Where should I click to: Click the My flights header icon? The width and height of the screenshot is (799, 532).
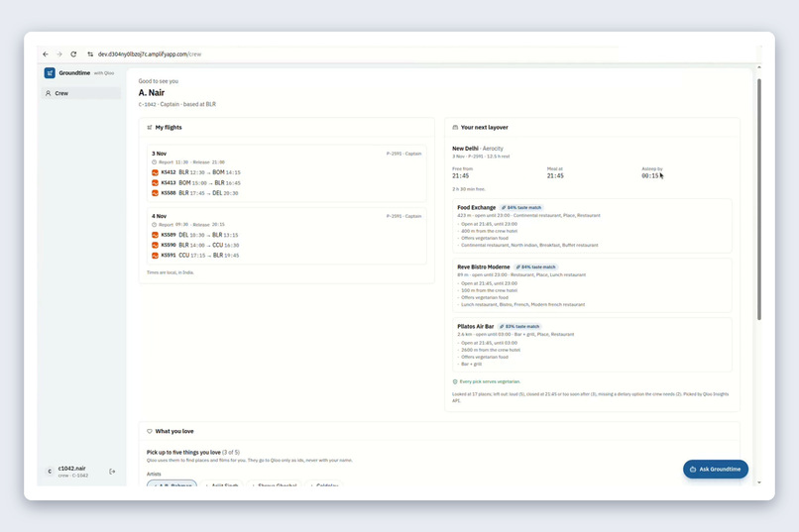tap(150, 127)
